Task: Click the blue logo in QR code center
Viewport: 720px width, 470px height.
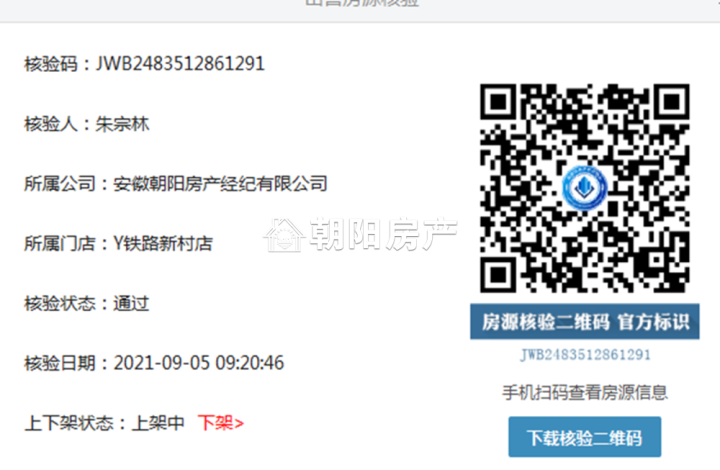Action: pos(585,188)
